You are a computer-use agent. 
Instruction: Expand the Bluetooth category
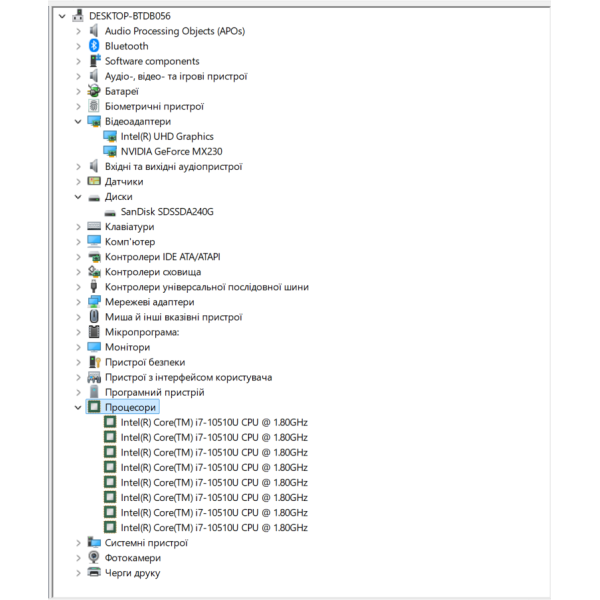coord(78,46)
